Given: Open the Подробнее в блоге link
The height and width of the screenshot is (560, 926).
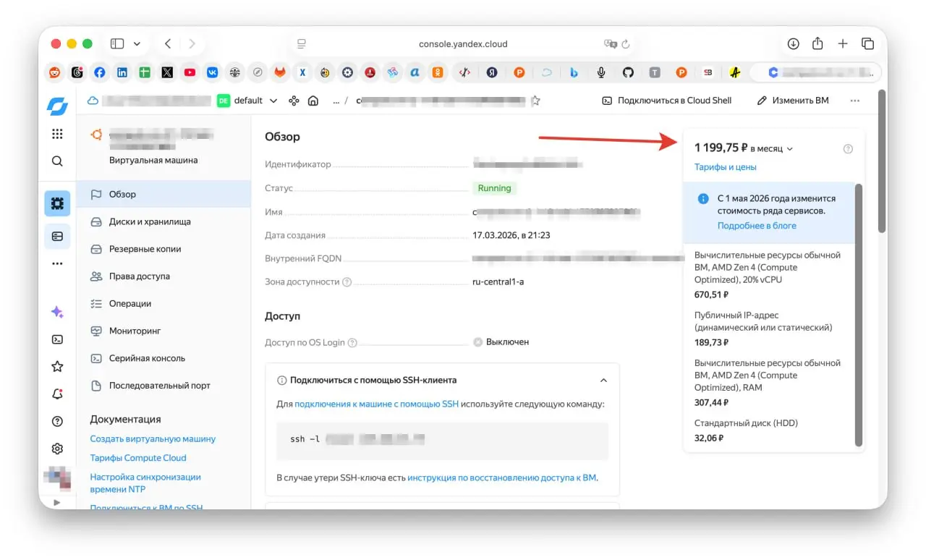Looking at the screenshot, I should coord(757,226).
